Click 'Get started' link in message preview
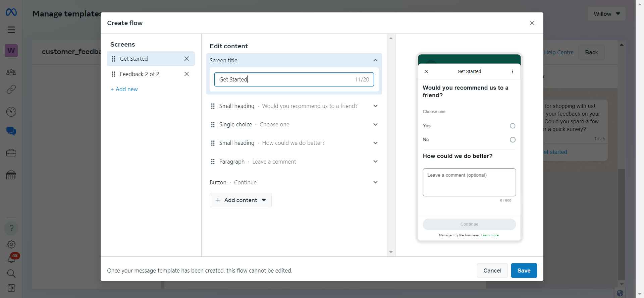Viewport: 644px width, 298px height. 555,152
